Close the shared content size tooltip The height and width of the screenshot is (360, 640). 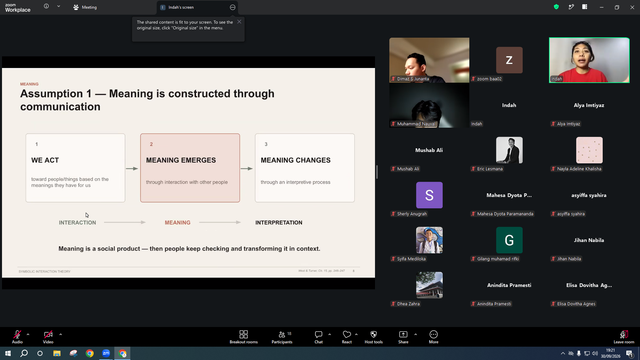coord(239,22)
